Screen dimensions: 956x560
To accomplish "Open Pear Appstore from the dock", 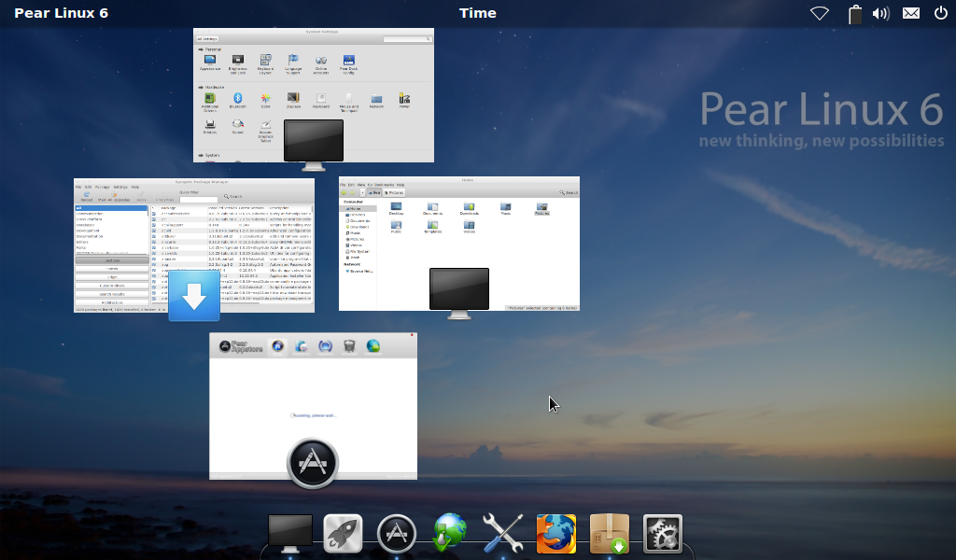I will point(396,534).
